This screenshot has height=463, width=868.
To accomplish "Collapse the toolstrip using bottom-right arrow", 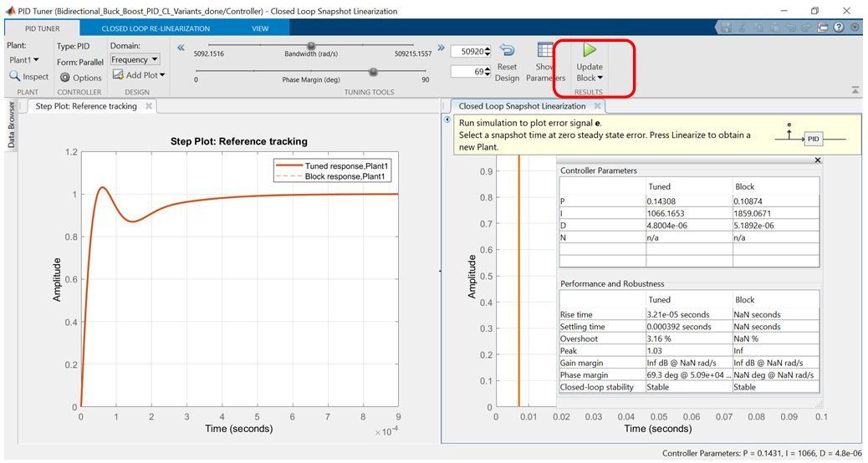I will click(x=855, y=89).
